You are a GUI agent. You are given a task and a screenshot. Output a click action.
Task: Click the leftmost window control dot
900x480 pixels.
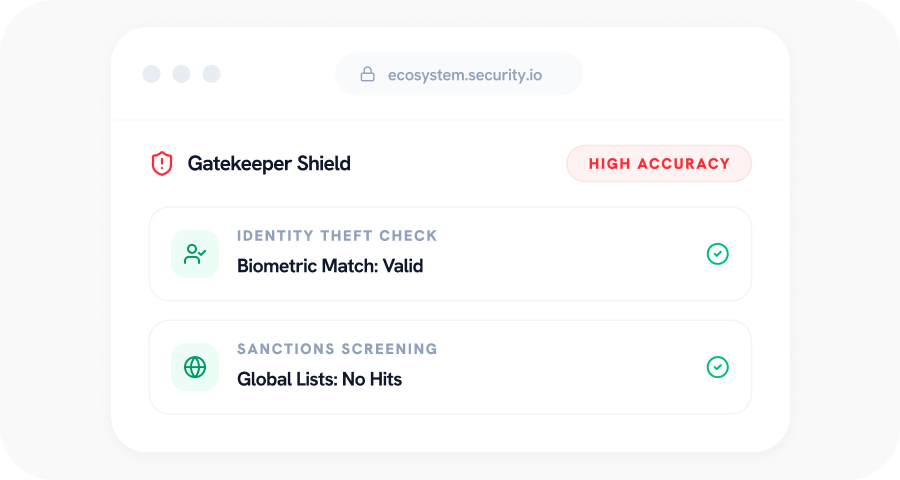[151, 74]
